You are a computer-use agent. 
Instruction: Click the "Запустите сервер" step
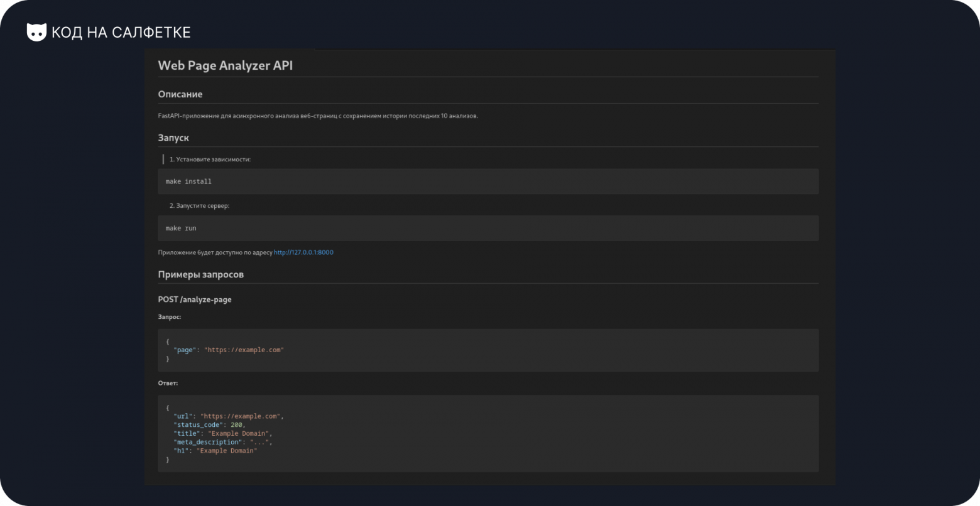point(199,206)
